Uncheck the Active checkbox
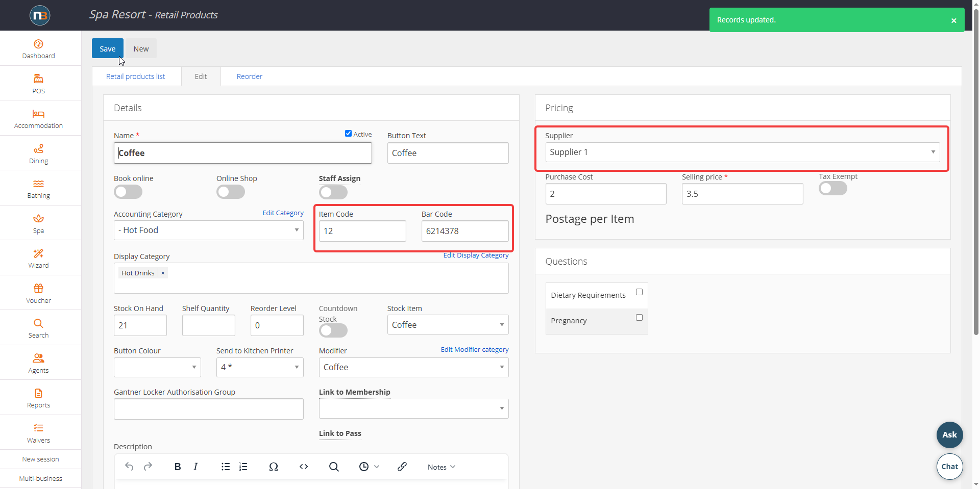The width and height of the screenshot is (980, 489). click(348, 134)
